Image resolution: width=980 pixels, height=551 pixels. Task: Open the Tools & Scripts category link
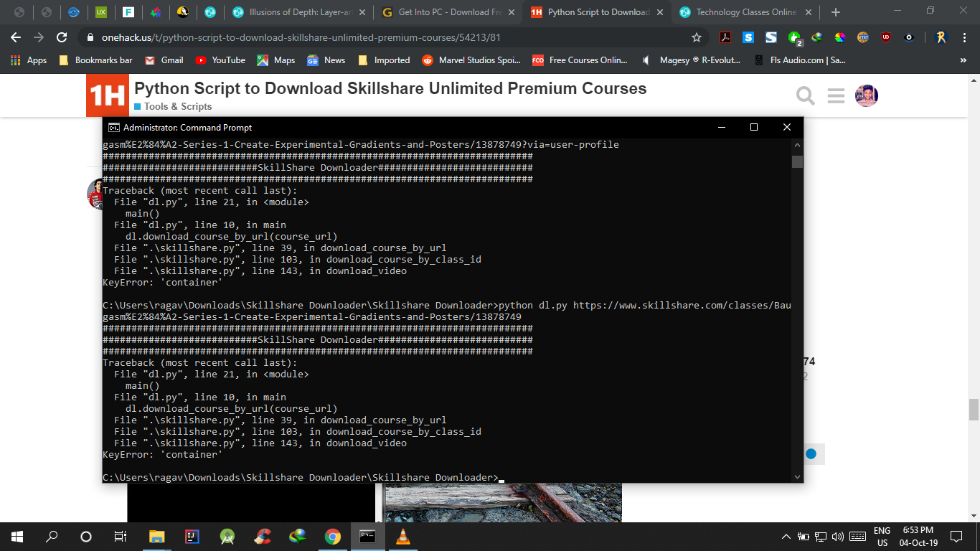click(x=177, y=106)
